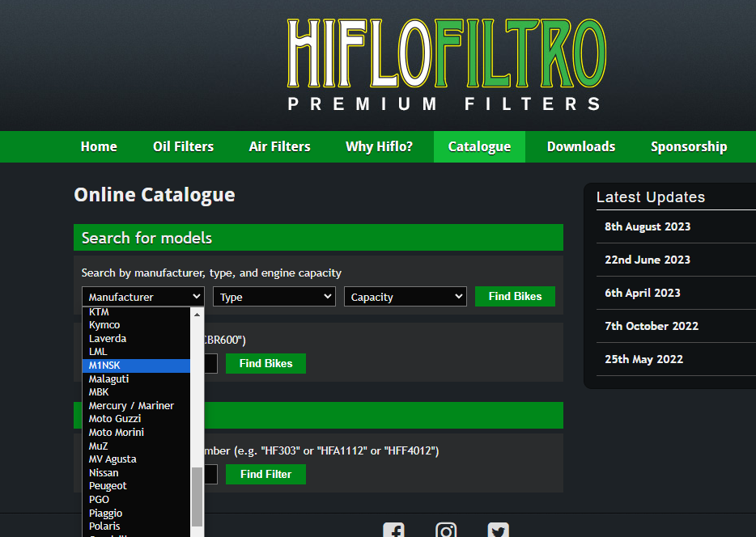
Task: Select Laverda in manufacturer list
Action: pos(137,339)
